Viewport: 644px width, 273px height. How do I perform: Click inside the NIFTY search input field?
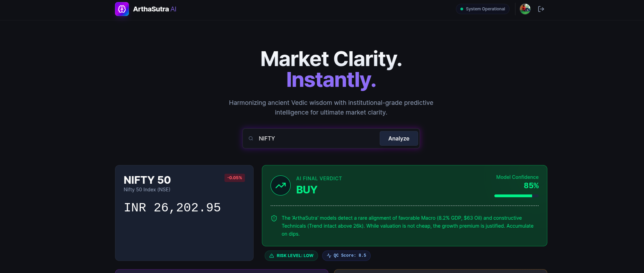pyautogui.click(x=312, y=138)
